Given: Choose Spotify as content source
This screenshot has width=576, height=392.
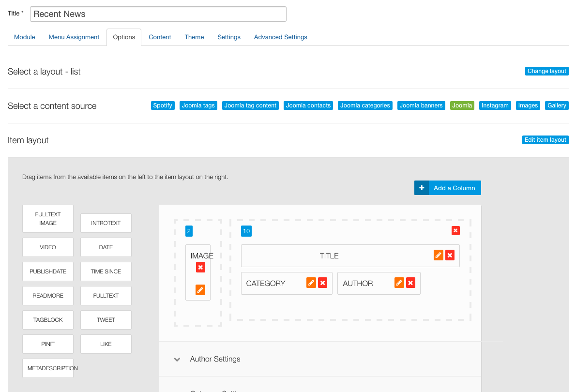Looking at the screenshot, I should click(x=163, y=106).
